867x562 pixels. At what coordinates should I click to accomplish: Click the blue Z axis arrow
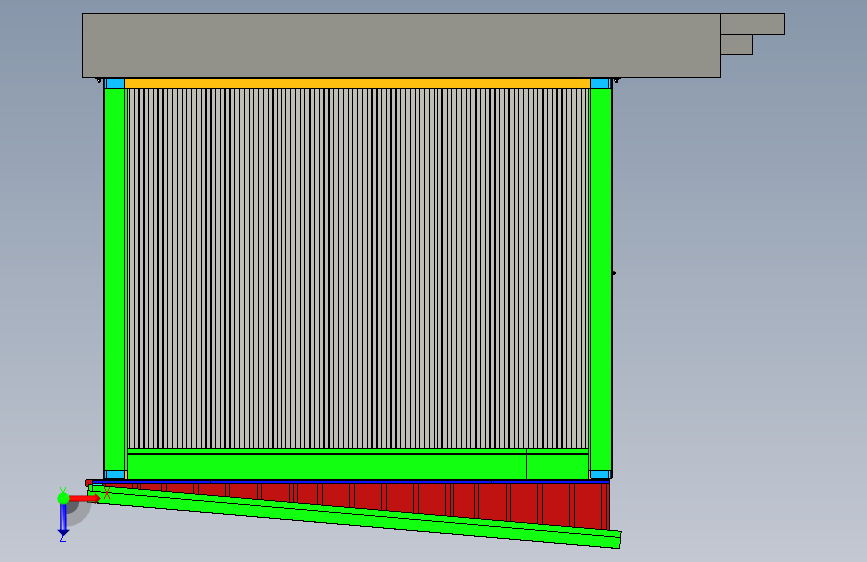click(x=63, y=521)
